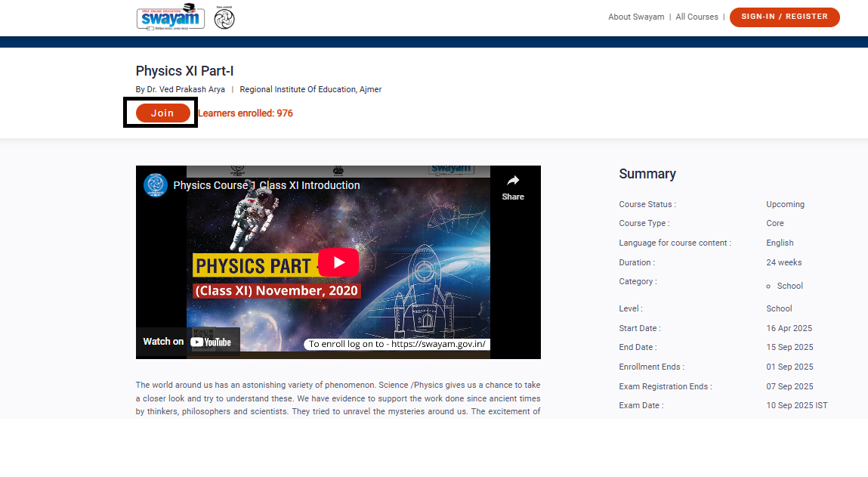Click Duration value '24 weeks'
The width and height of the screenshot is (868, 477).
coord(784,262)
